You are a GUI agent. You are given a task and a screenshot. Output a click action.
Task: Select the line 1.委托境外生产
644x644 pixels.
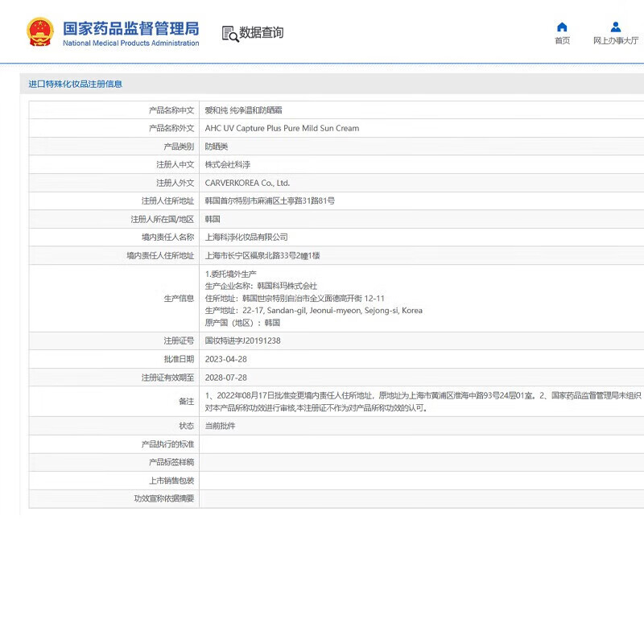point(231,274)
